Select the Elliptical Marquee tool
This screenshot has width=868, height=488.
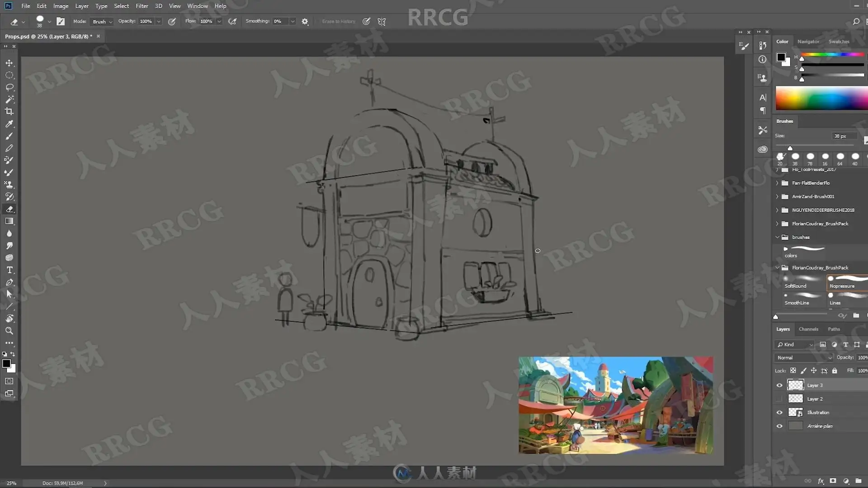(x=9, y=75)
